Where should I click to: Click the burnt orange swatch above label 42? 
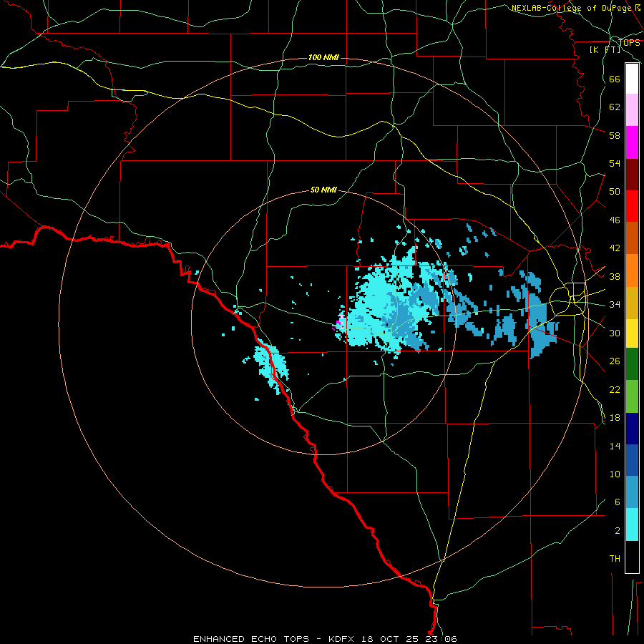pos(632,238)
